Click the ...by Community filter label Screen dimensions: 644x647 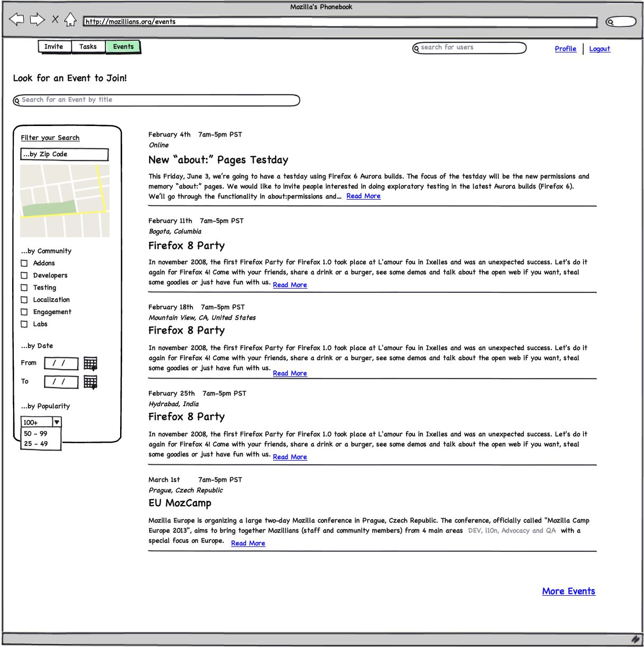[46, 251]
